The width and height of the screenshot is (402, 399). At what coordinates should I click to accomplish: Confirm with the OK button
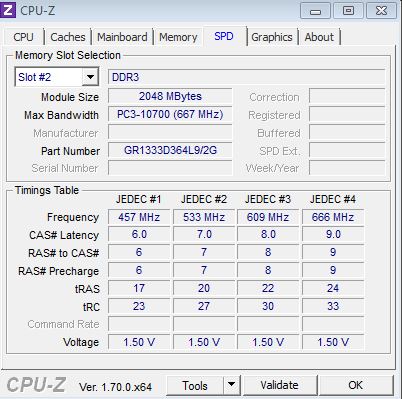[x=355, y=386]
